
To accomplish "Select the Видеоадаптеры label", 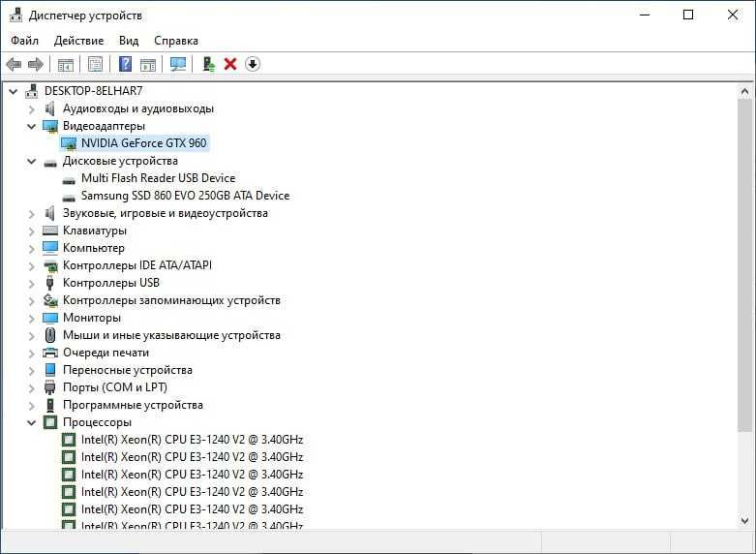I will [104, 126].
